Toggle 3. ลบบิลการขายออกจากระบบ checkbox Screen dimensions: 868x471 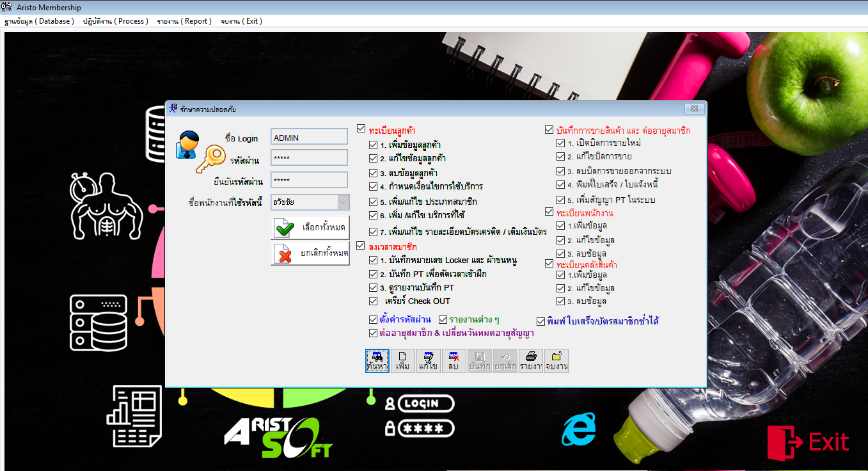click(x=561, y=171)
